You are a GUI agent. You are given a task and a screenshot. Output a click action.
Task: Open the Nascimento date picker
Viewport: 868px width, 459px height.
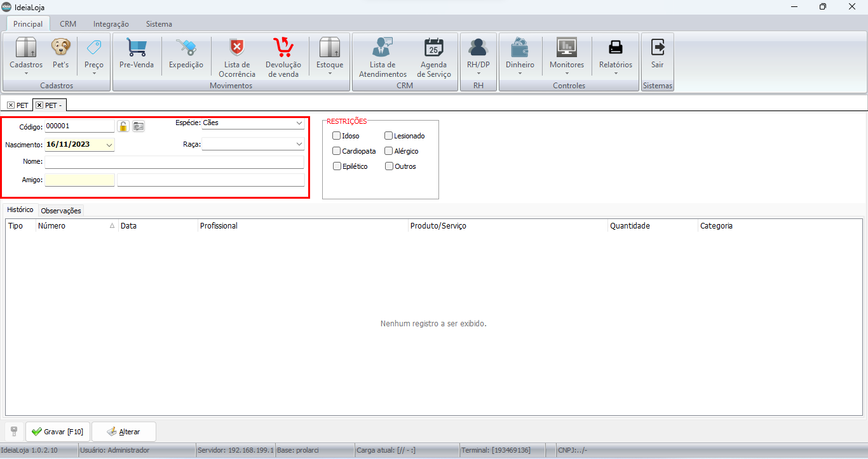[x=109, y=145]
